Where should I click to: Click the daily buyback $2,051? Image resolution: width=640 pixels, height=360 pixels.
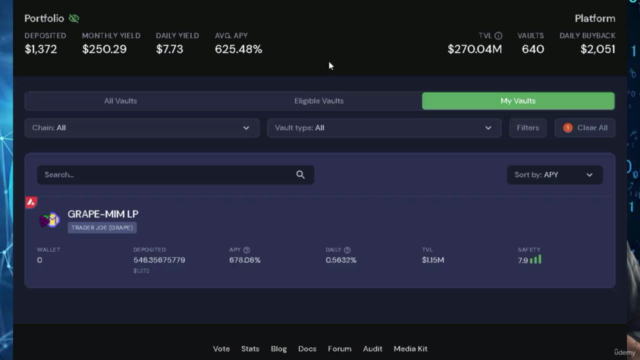point(598,49)
